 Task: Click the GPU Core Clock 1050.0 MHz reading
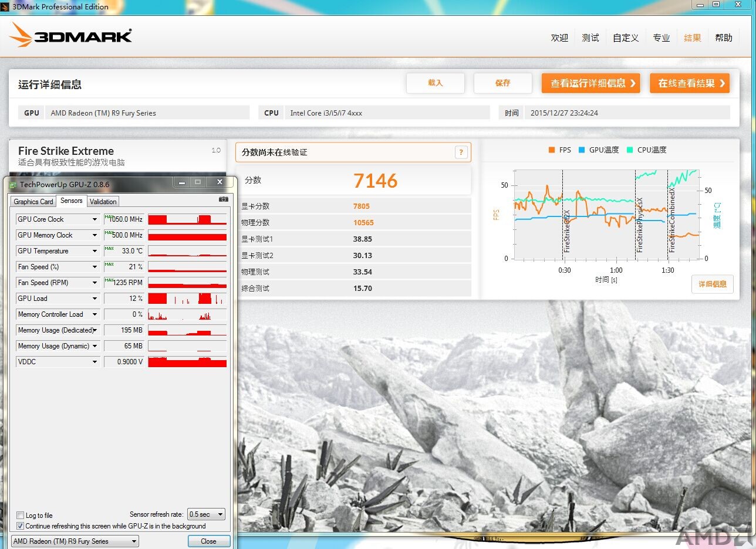124,219
